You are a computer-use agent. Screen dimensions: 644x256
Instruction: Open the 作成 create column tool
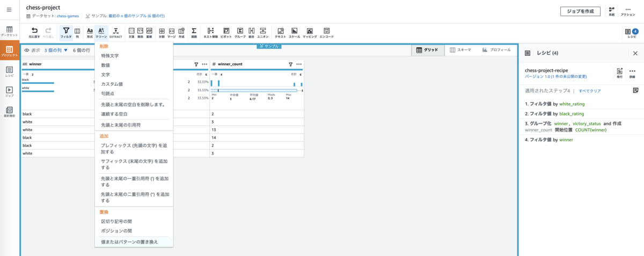tap(181, 33)
